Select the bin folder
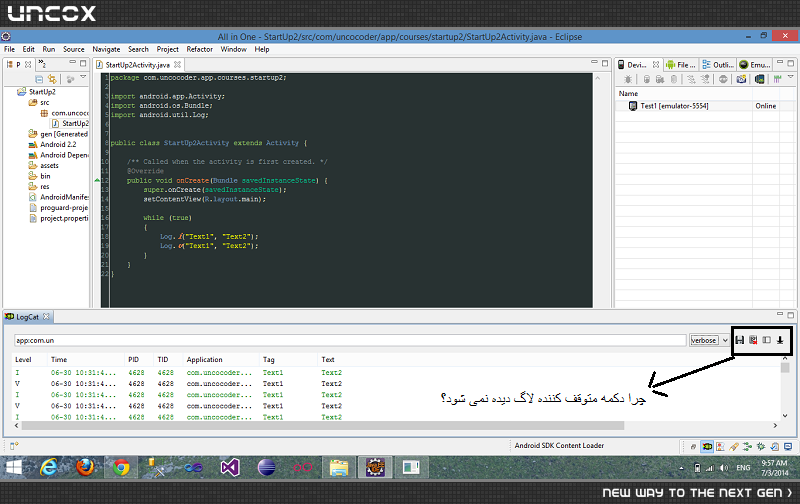This screenshot has width=800, height=504. coord(40,177)
